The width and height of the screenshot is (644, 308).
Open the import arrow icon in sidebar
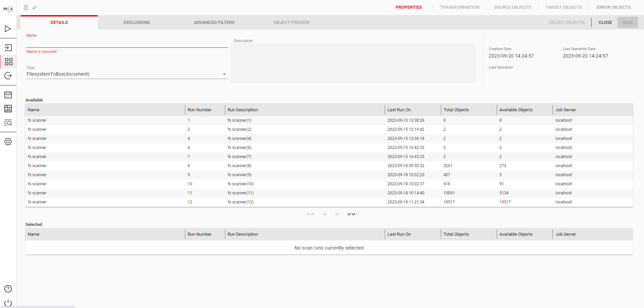tap(8, 48)
